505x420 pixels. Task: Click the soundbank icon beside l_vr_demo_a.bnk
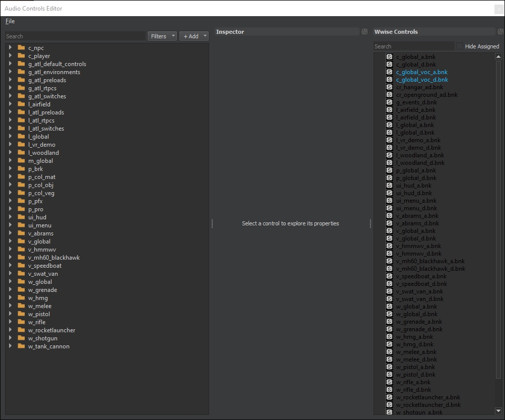click(390, 140)
